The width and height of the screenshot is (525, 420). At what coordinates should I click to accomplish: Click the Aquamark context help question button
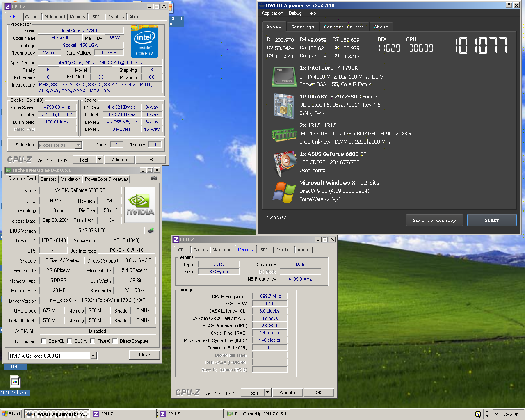pyautogui.click(x=509, y=5)
